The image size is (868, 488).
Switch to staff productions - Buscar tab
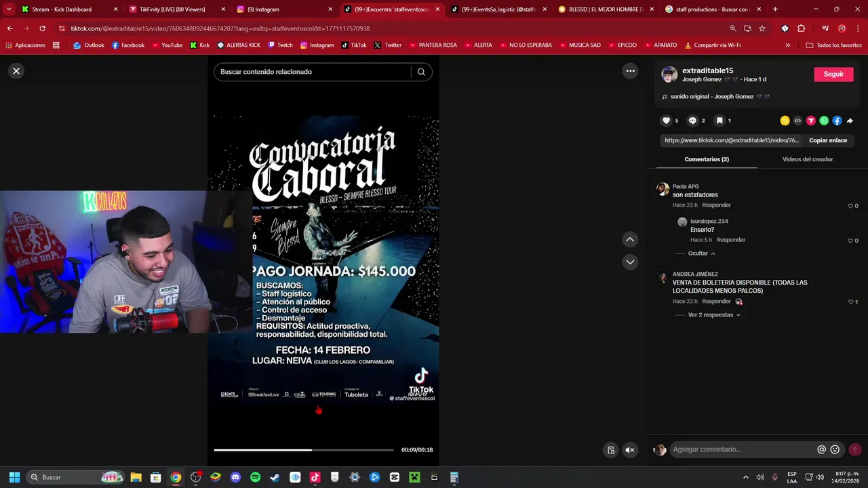713,9
